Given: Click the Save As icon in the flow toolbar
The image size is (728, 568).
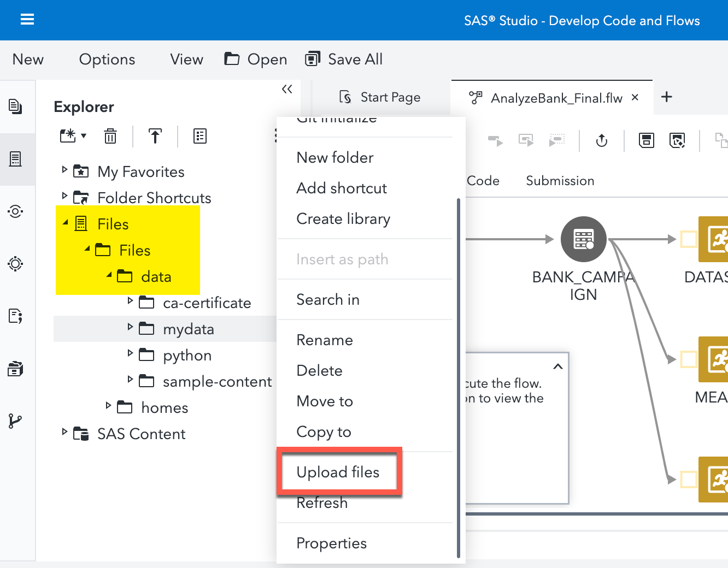Looking at the screenshot, I should click(x=678, y=140).
